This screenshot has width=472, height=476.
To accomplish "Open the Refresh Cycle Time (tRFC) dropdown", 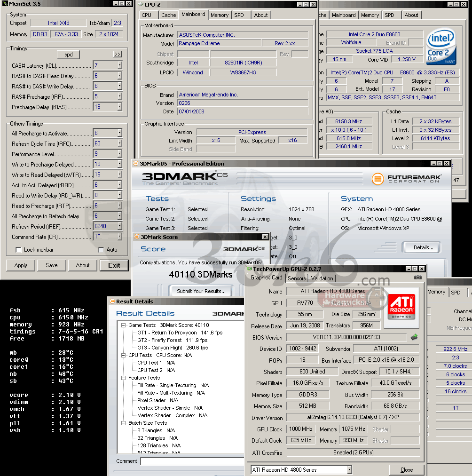I will [119, 143].
